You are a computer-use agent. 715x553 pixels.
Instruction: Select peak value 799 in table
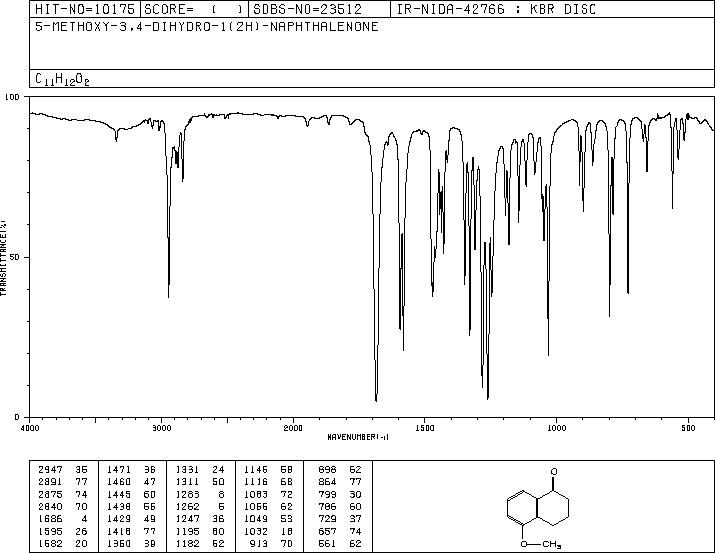(x=327, y=494)
